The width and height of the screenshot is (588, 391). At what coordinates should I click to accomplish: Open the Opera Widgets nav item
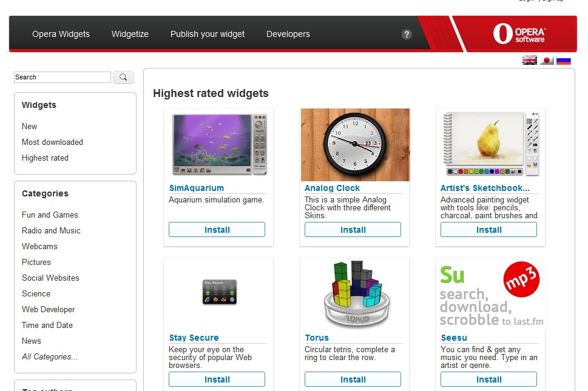pos(61,34)
